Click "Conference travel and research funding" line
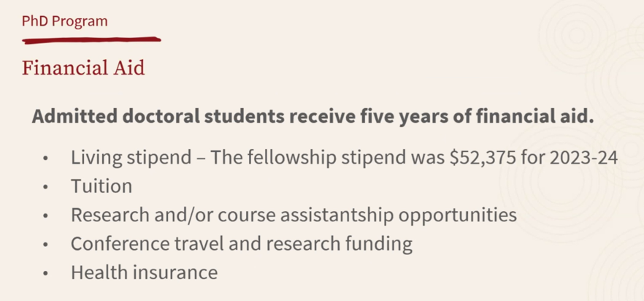The image size is (644, 301). pos(241,244)
